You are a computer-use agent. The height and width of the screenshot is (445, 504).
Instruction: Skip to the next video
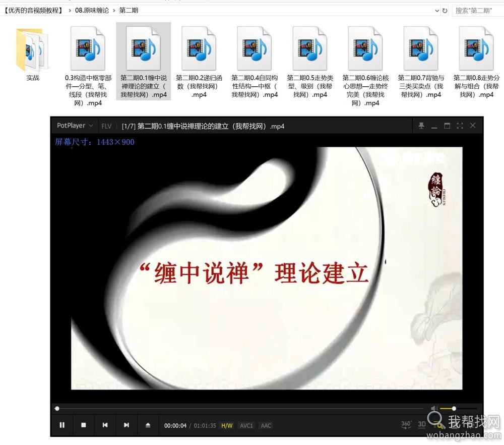(127, 425)
